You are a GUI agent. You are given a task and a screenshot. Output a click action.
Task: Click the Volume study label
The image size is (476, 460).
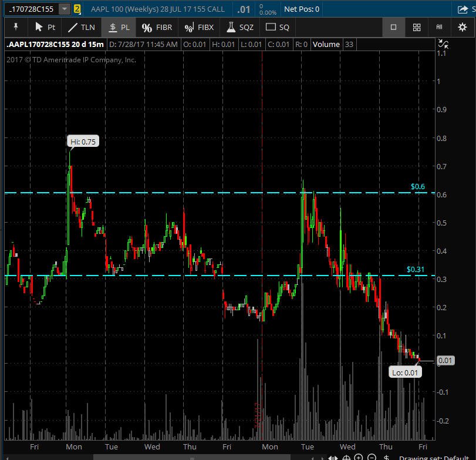pyautogui.click(x=326, y=45)
